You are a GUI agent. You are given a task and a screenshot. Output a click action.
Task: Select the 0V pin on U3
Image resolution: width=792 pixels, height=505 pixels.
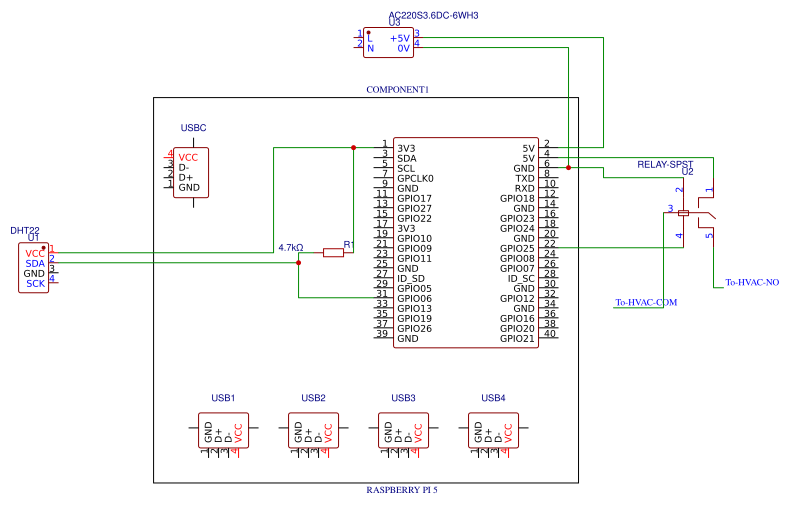(x=403, y=48)
